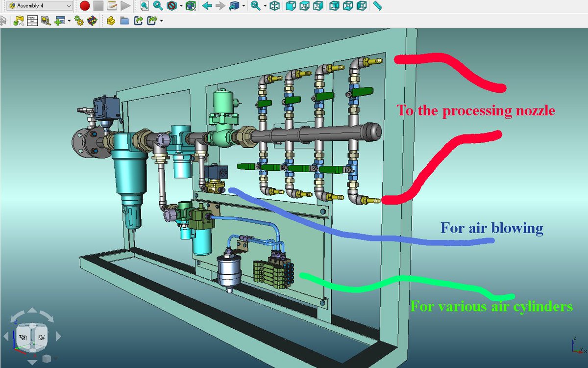Click the right triangle beside view cube
The height and width of the screenshot is (368, 588).
[58, 337]
